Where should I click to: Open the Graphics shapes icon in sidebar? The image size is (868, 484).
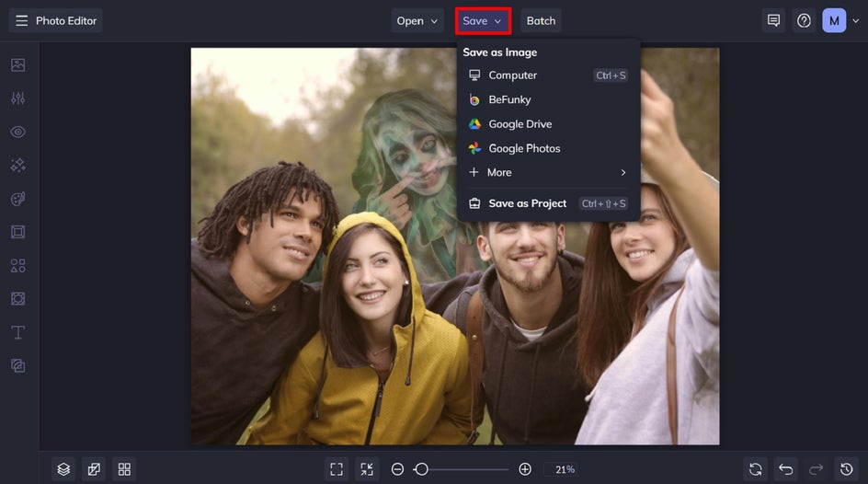(x=17, y=266)
